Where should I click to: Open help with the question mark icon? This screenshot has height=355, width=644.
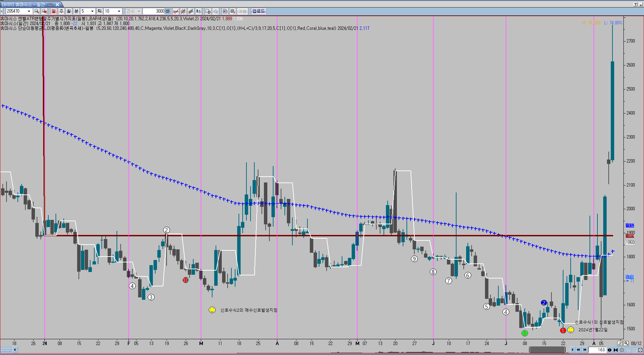pyautogui.click(x=635, y=4)
